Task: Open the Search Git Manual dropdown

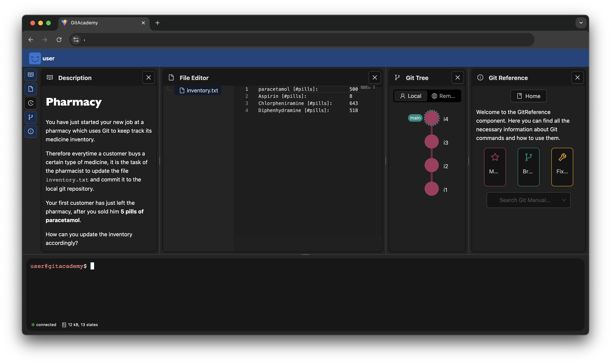Action: click(x=528, y=200)
